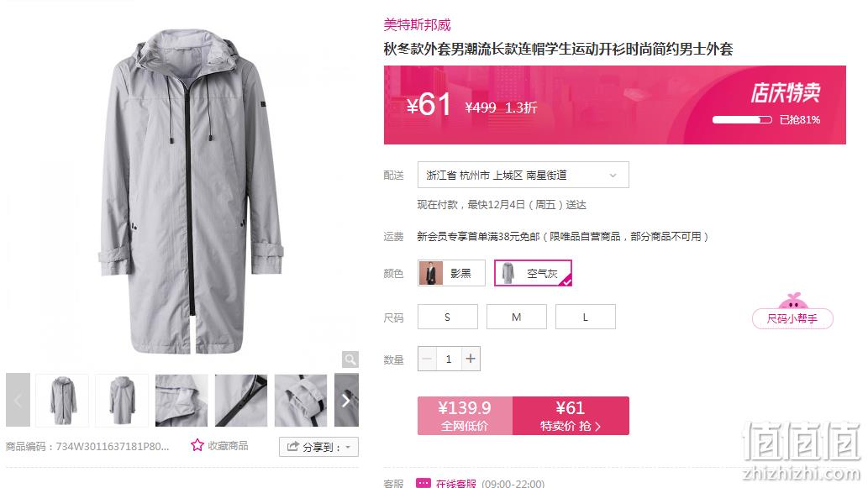The width and height of the screenshot is (868, 488).
Task: Select size M option
Action: (517, 317)
